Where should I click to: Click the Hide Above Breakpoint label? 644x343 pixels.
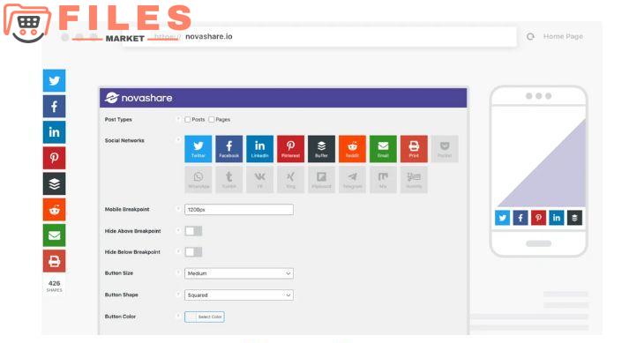click(132, 231)
